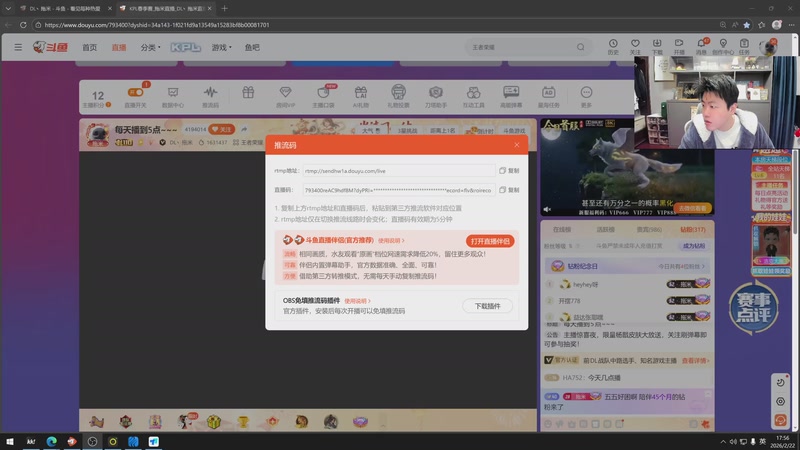
Task: Open 下载 download icon
Action: [657, 46]
